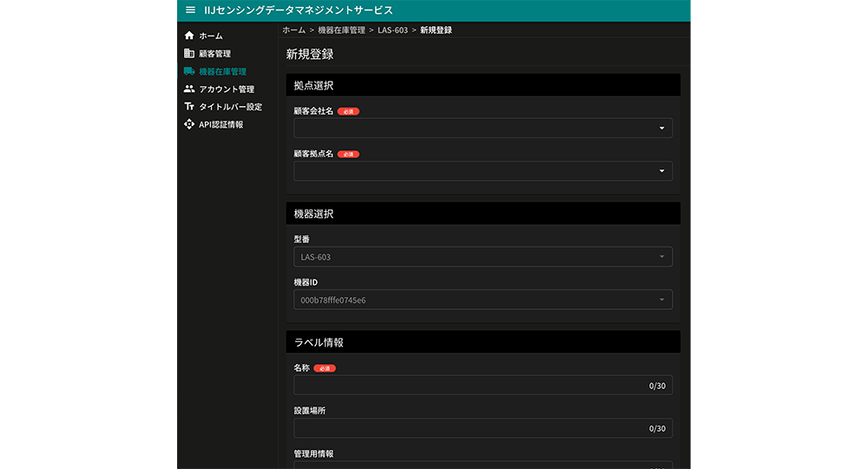Screen dimensions: 868x469
Task: Open the 機器ID dropdown arrow
Action: (x=661, y=300)
